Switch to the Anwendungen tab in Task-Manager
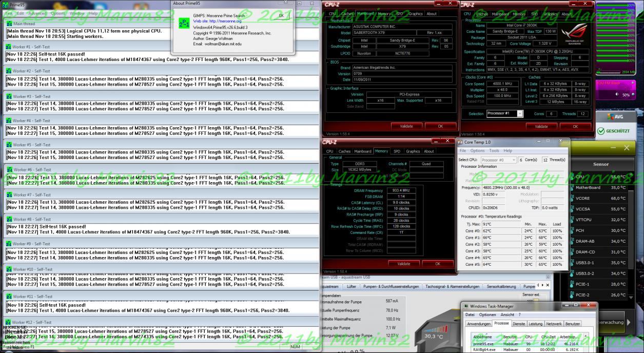Viewport: 644px width, 353px height. coord(478,324)
